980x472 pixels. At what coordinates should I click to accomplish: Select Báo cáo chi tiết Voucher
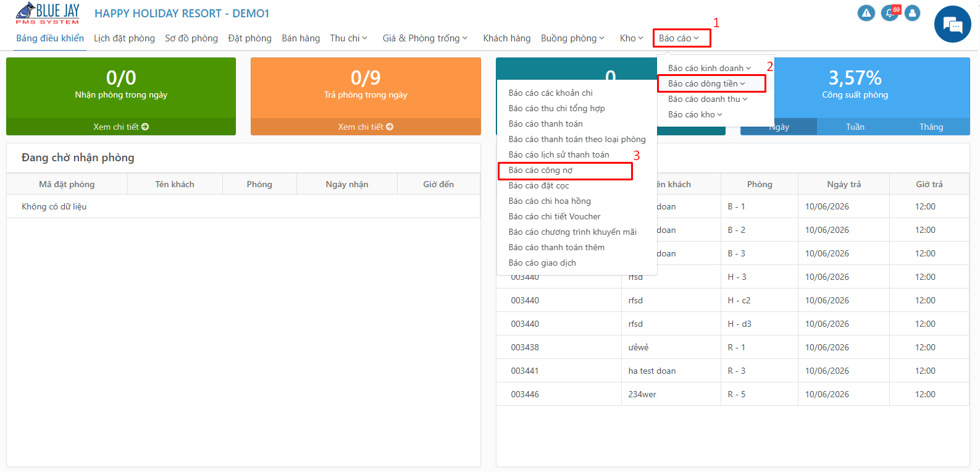pos(555,216)
